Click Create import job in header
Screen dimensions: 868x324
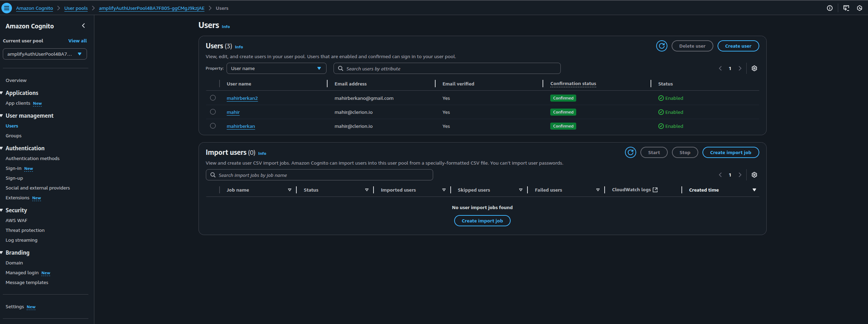[731, 152]
